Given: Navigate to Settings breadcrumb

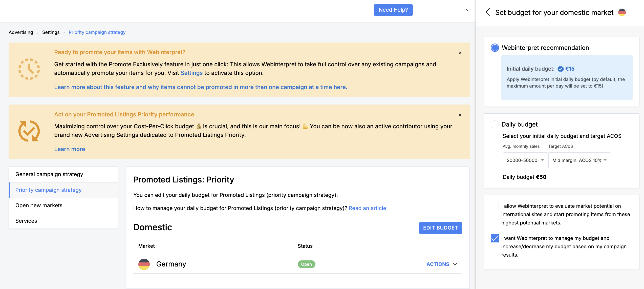Looking at the screenshot, I should 51,32.
